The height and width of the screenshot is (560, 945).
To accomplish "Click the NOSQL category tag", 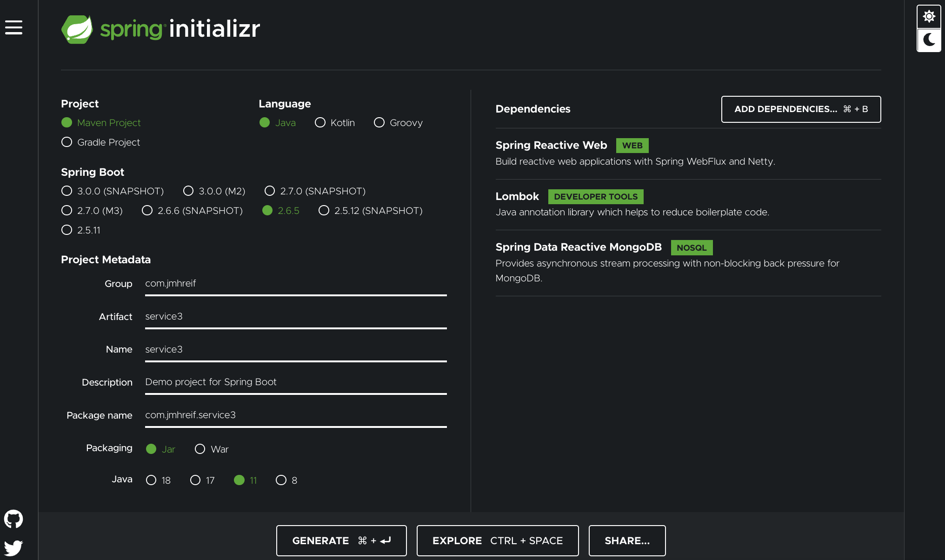I will [692, 248].
